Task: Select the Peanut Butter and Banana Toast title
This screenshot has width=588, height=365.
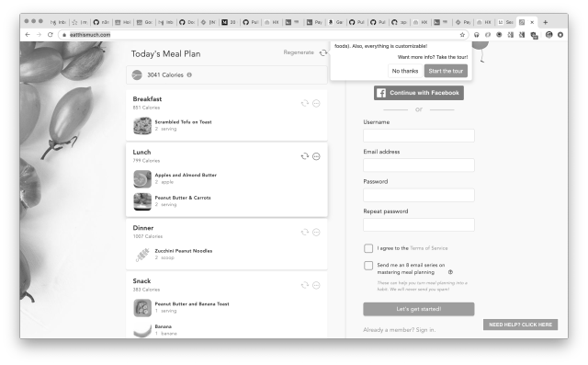Action: tap(192, 303)
